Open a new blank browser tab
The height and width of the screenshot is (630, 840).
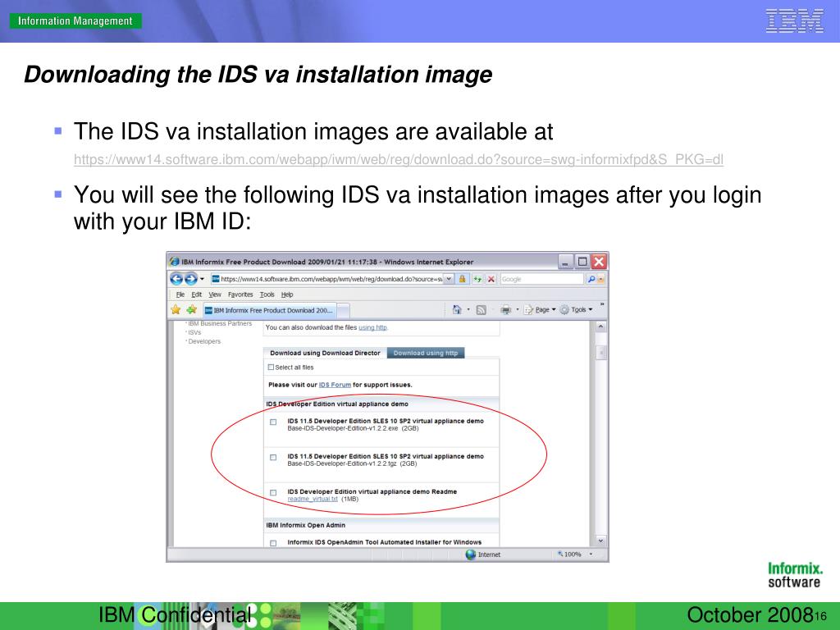click(x=343, y=310)
